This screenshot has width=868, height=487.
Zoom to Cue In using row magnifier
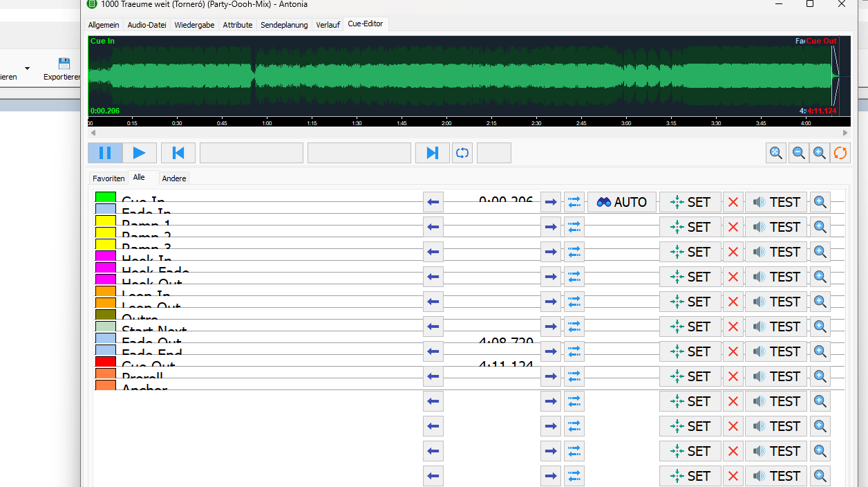tap(820, 202)
